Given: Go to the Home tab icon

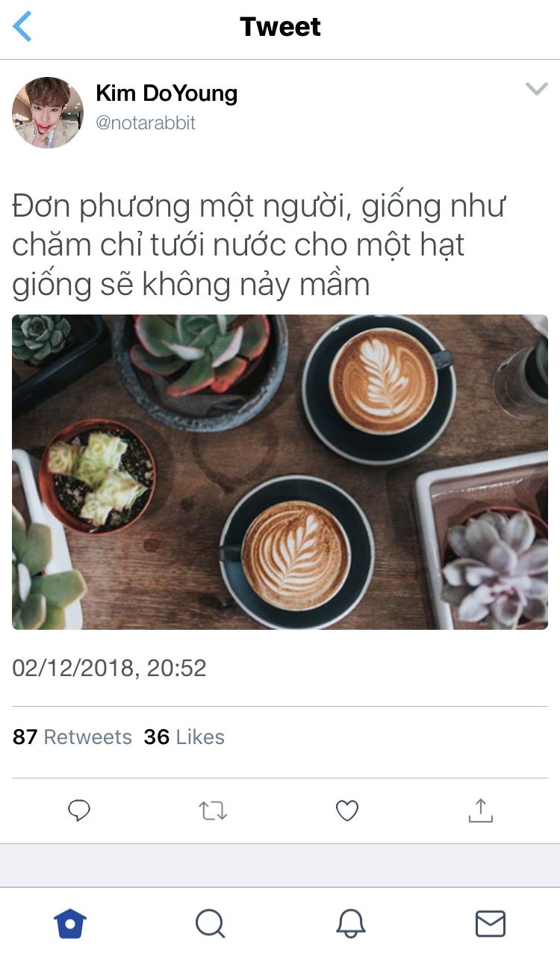Looking at the screenshot, I should click(x=70, y=923).
